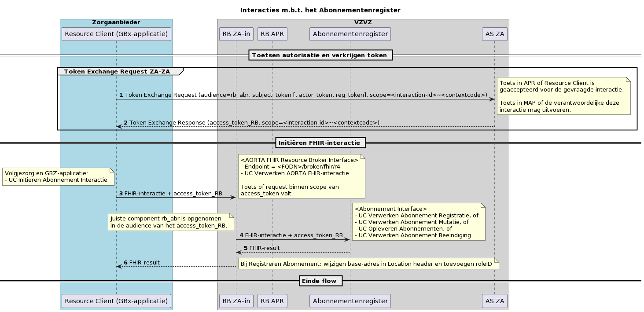The height and width of the screenshot is (312, 644).
Task: Click the AORTA FHIR Resource Broker Interface note
Action: pyautogui.click(x=301, y=176)
